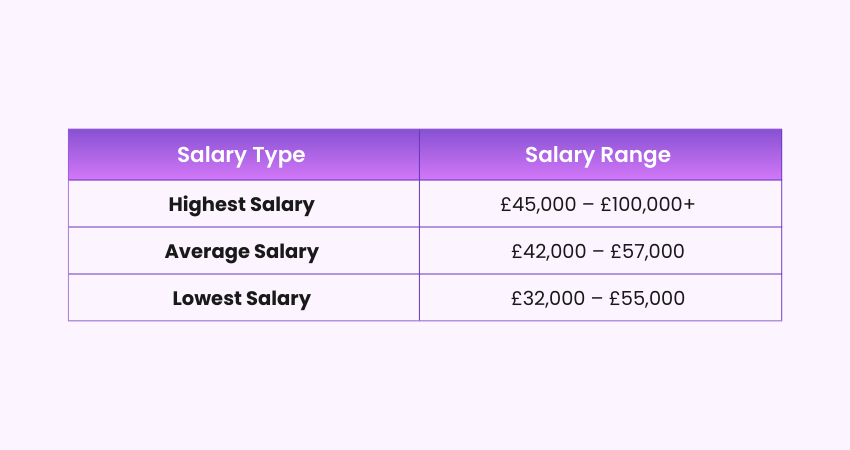
Task: Select the Average Salary row label
Action: click(241, 251)
